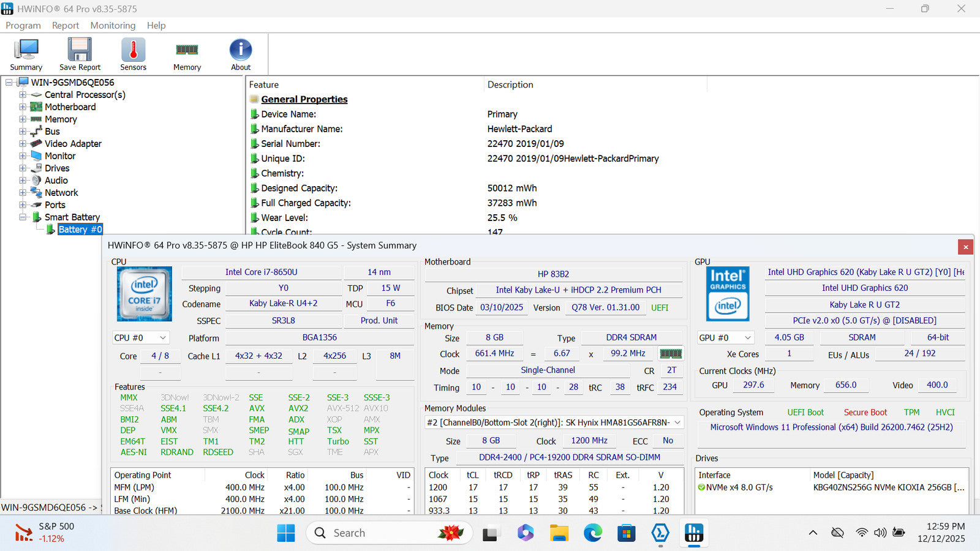Select Video Adapter in the tree
This screenshot has height=551, width=980.
73,144
